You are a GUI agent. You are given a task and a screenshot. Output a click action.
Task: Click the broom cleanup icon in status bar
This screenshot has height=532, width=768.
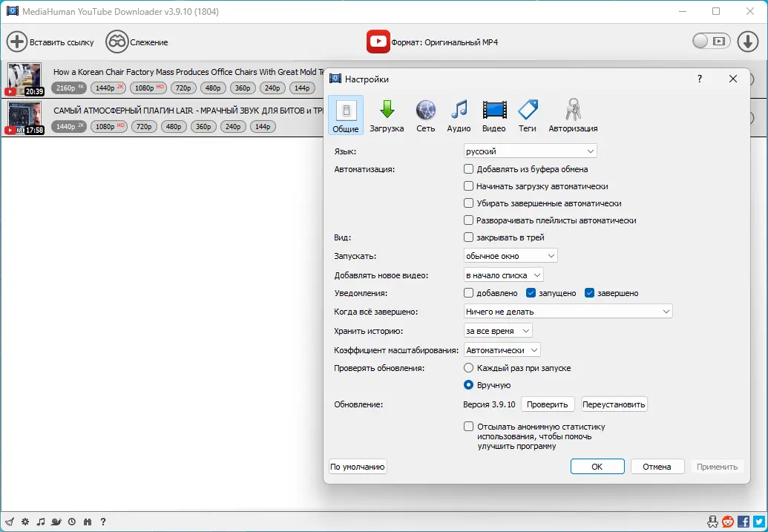coord(10,522)
